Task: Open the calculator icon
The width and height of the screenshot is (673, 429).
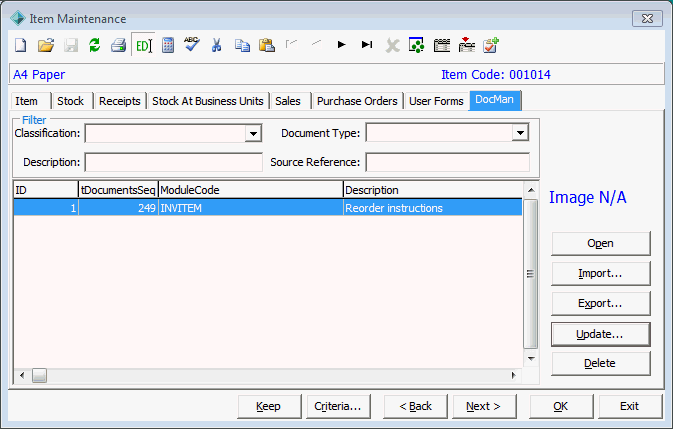Action: (x=168, y=45)
